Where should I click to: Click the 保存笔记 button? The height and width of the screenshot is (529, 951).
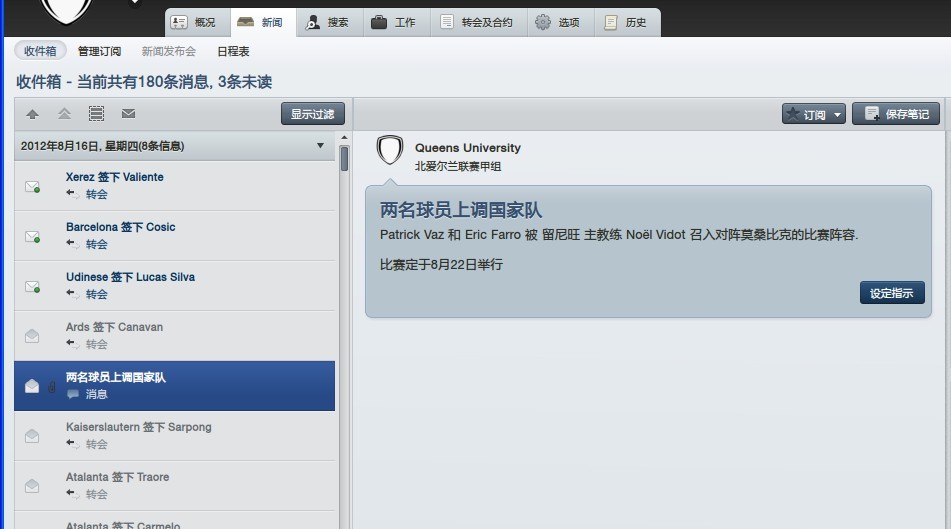click(x=896, y=114)
